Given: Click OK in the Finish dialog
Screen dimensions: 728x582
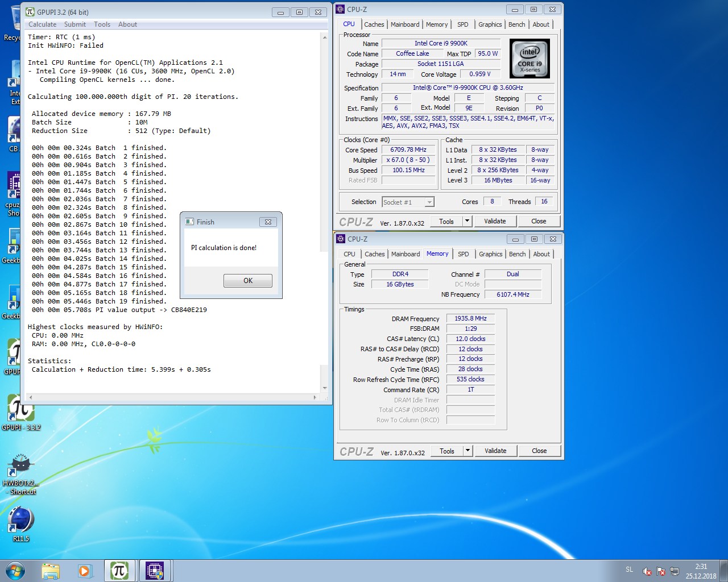Looking at the screenshot, I should 248,281.
